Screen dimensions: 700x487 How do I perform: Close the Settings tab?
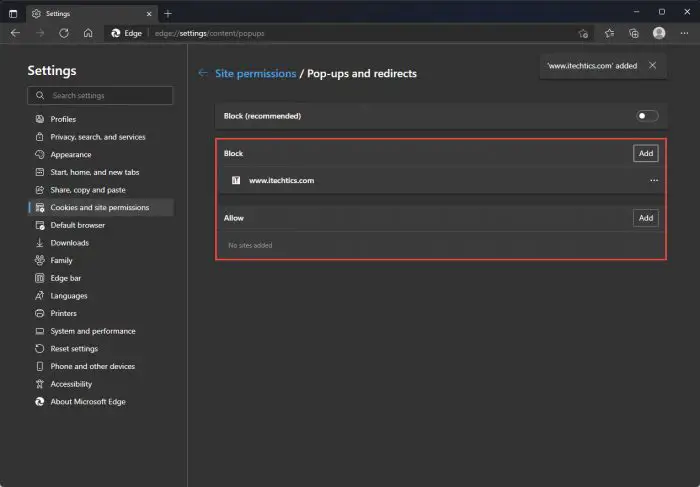tap(149, 14)
